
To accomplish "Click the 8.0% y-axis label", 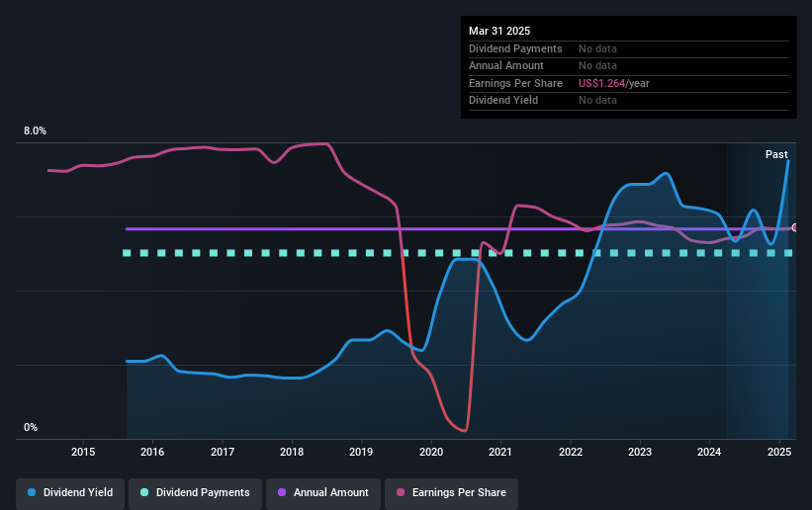I will (x=35, y=131).
